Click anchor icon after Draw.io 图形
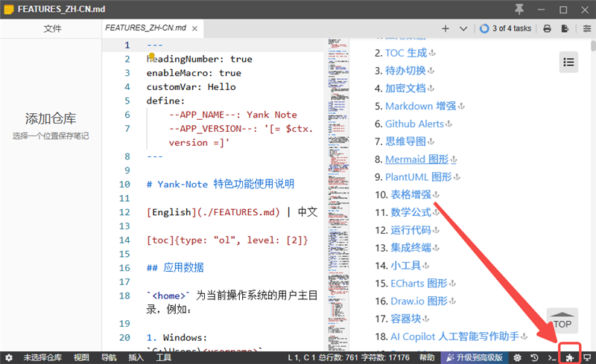596x364 pixels. pyautogui.click(x=452, y=301)
